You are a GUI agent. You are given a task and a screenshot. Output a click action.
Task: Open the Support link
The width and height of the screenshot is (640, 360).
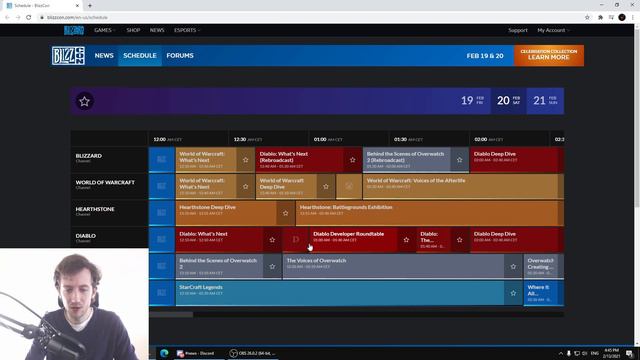(x=518, y=30)
